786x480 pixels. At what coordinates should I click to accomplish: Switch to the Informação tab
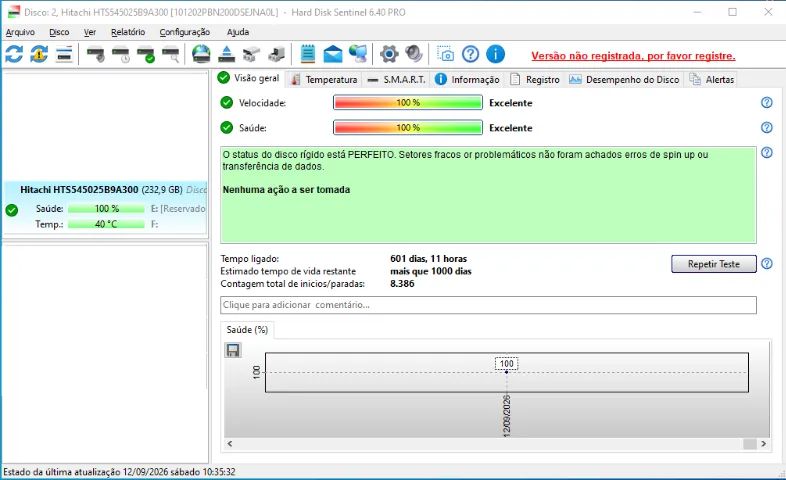click(x=467, y=80)
